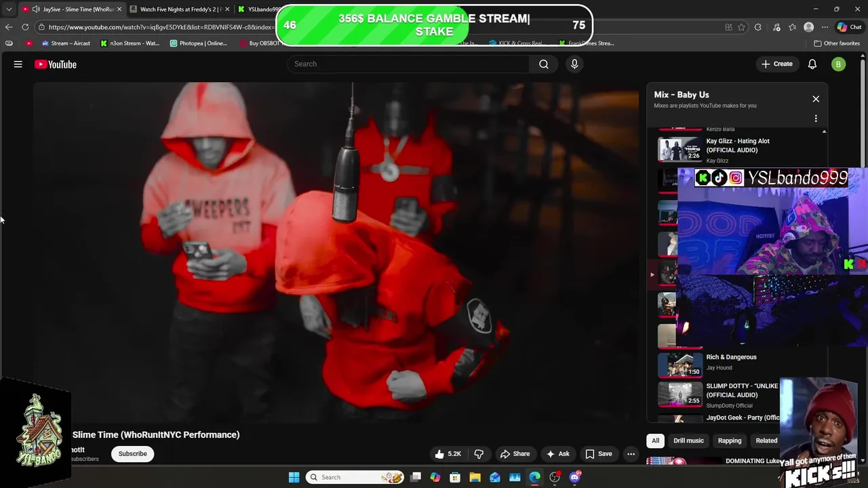Click into the YouTube search field
This screenshot has height=488, width=868.
pos(408,64)
